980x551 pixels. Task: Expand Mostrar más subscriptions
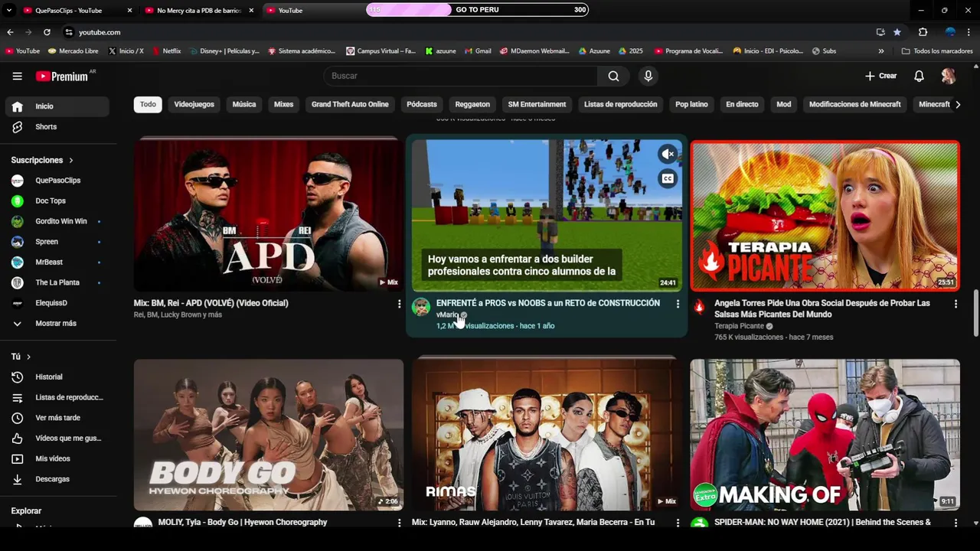[x=57, y=324]
